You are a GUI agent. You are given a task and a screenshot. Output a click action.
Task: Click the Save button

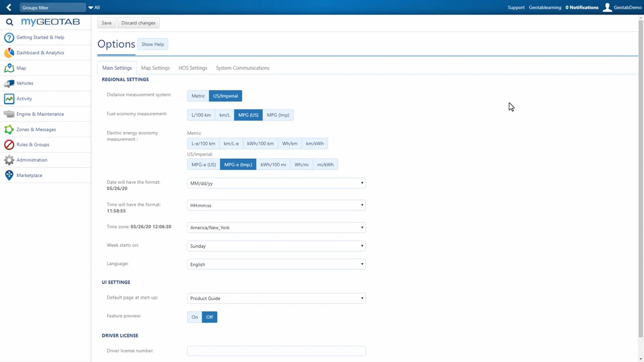pos(106,23)
